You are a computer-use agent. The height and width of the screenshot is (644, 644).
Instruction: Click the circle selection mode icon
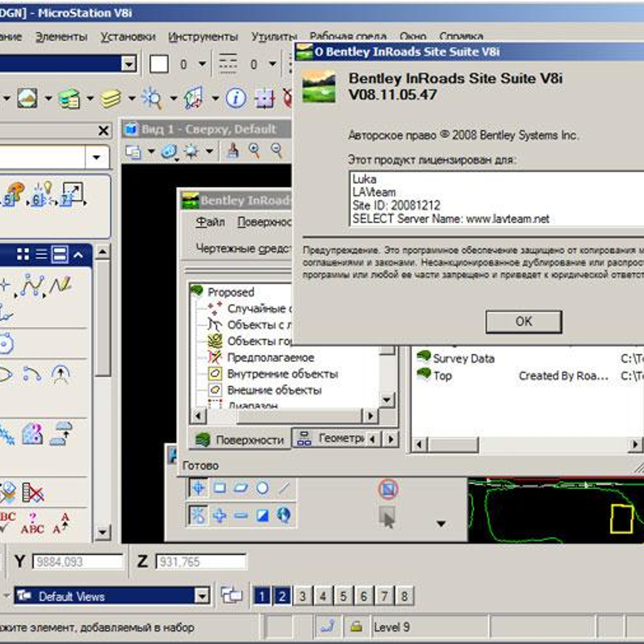click(262, 488)
